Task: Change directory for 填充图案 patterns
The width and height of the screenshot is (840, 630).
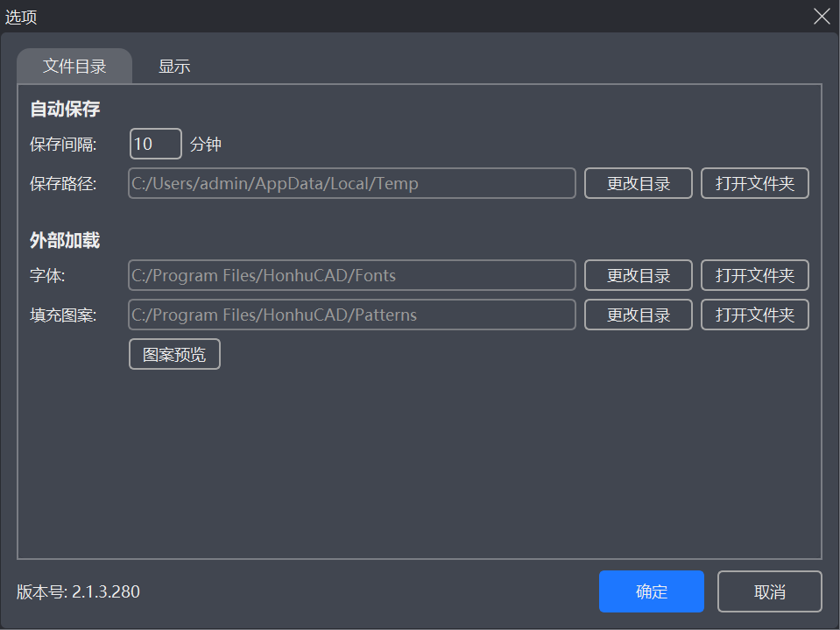Action: click(638, 315)
